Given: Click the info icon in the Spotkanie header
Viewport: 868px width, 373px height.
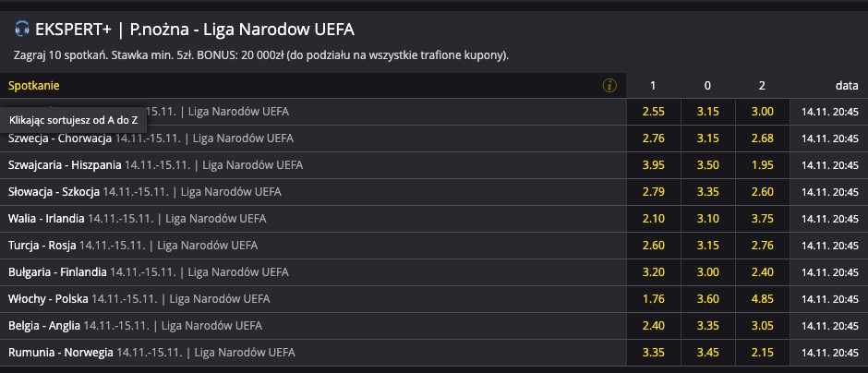Looking at the screenshot, I should click(609, 86).
